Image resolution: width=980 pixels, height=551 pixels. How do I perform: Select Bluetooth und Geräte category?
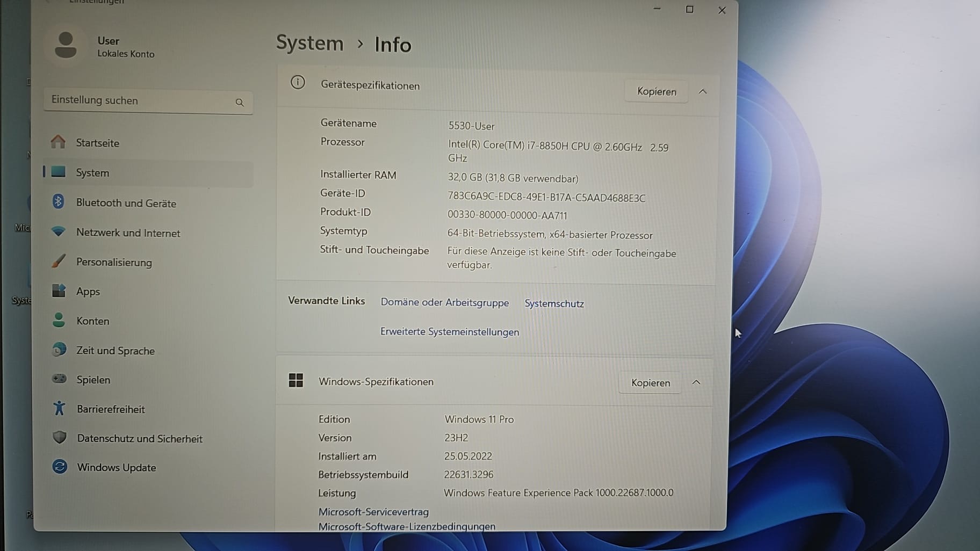(x=148, y=203)
